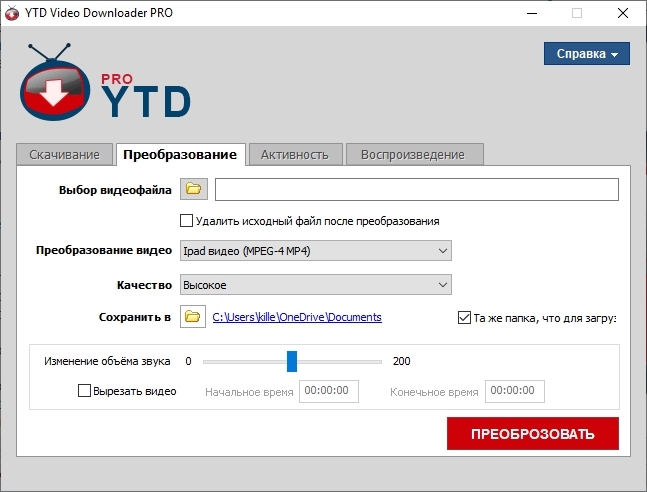Image resolution: width=647 pixels, height=492 pixels.
Task: Enable the cut video checkbox
Action: pyautogui.click(x=85, y=391)
